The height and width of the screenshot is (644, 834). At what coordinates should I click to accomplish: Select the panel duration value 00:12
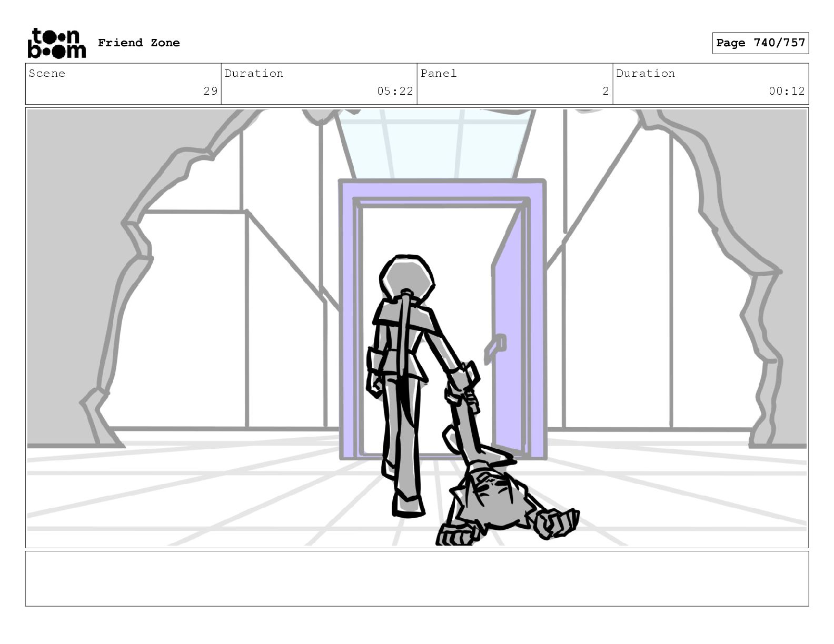[x=787, y=91]
